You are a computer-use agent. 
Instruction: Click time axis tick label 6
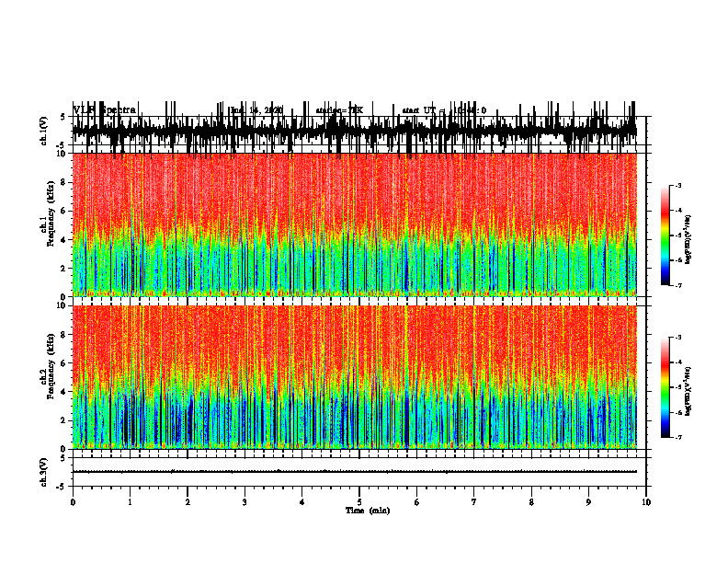[x=417, y=502]
